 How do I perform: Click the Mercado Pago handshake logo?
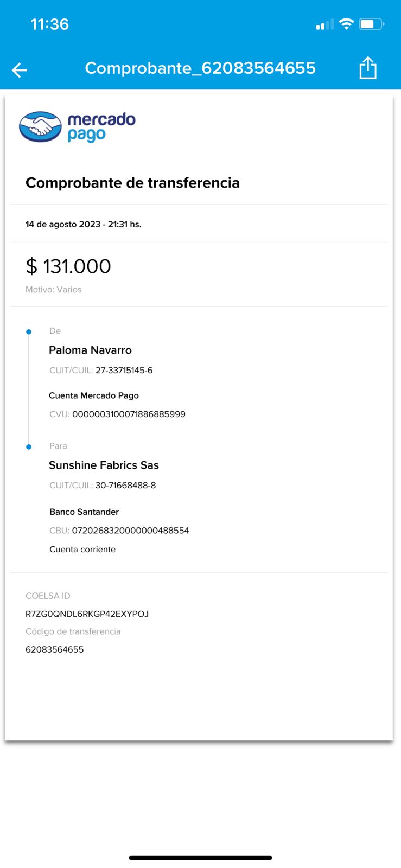click(41, 127)
